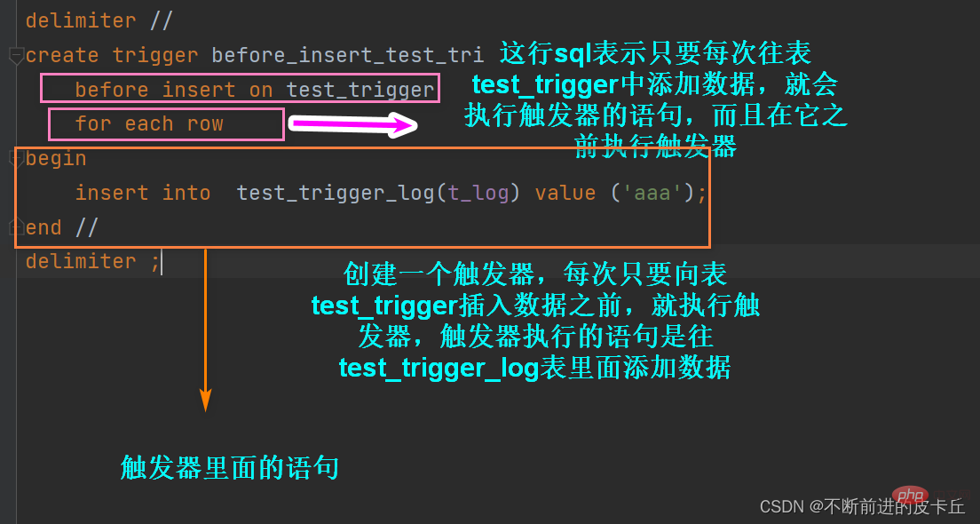Image resolution: width=980 pixels, height=524 pixels.
Task: Collapse the create trigger fold marker
Action: [16, 56]
